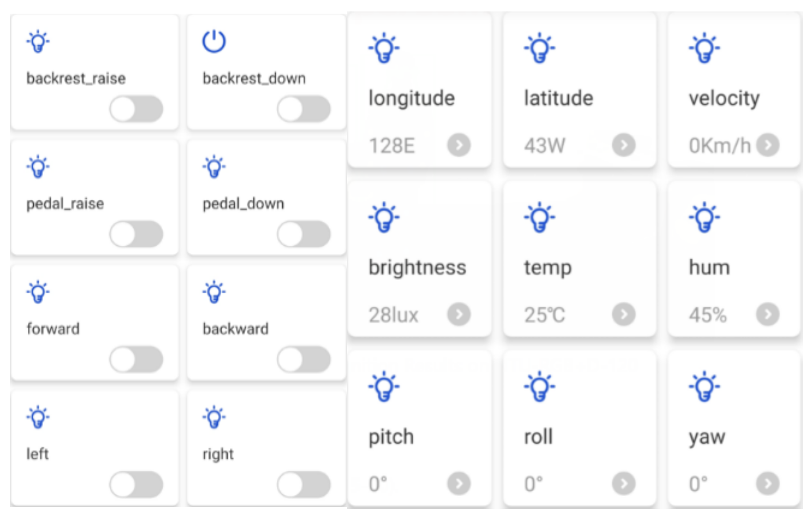
Task: Click the lightbulb icon on forward card
Action: pyautogui.click(x=38, y=292)
